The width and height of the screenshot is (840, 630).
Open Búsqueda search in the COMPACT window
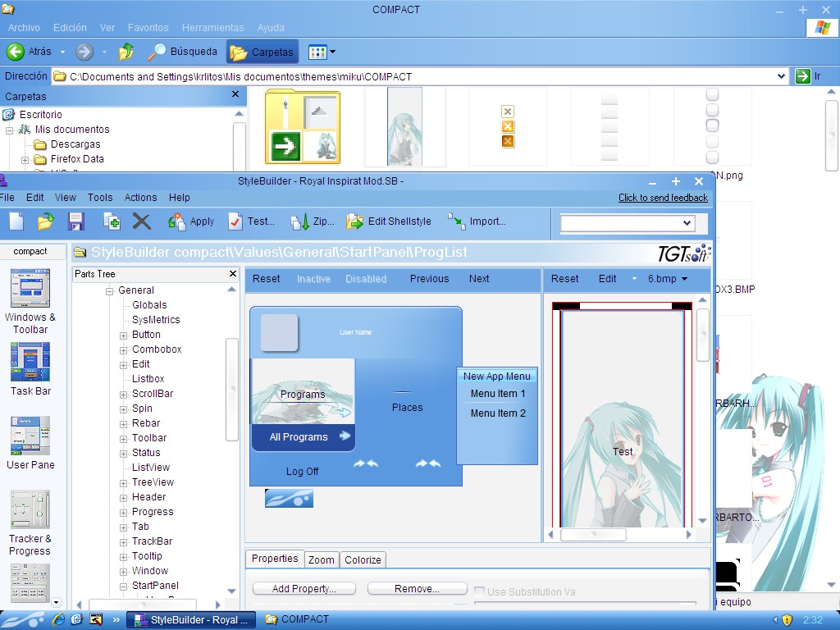pyautogui.click(x=182, y=52)
